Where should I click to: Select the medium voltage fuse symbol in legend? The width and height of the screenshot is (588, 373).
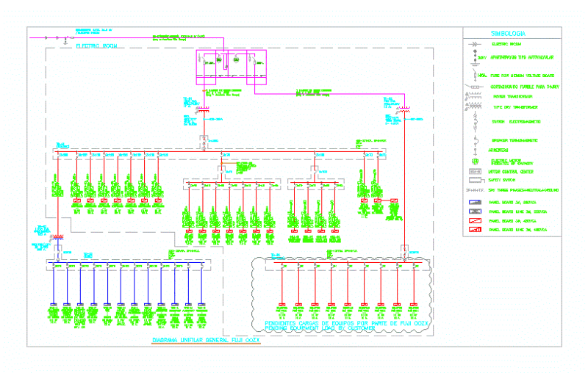[x=475, y=76]
